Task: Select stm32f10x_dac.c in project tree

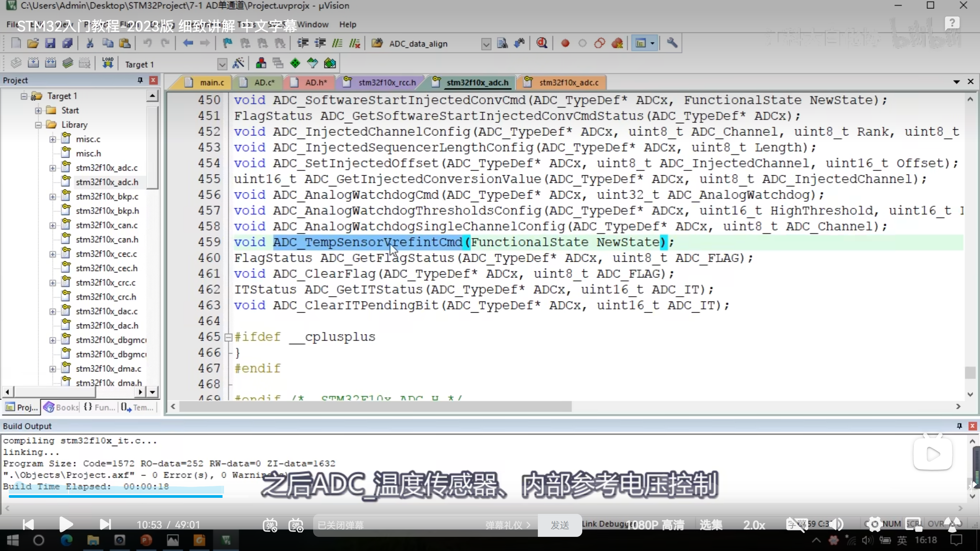Action: point(106,311)
